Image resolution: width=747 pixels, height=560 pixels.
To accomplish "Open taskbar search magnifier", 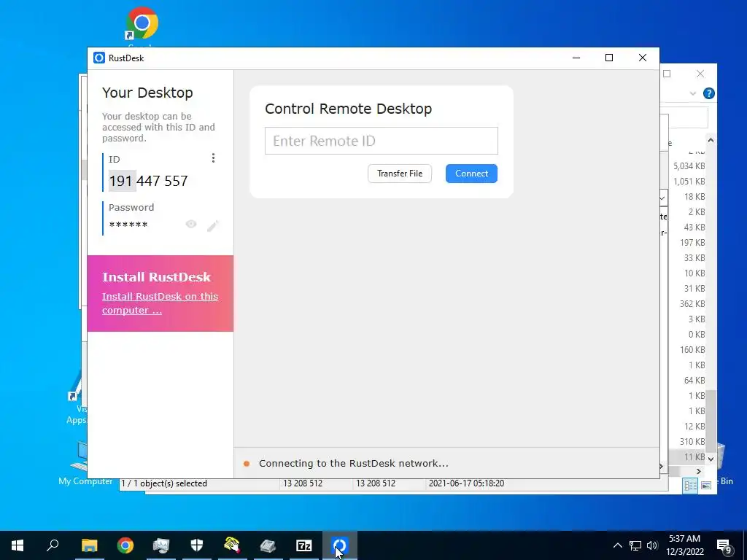I will [53, 545].
